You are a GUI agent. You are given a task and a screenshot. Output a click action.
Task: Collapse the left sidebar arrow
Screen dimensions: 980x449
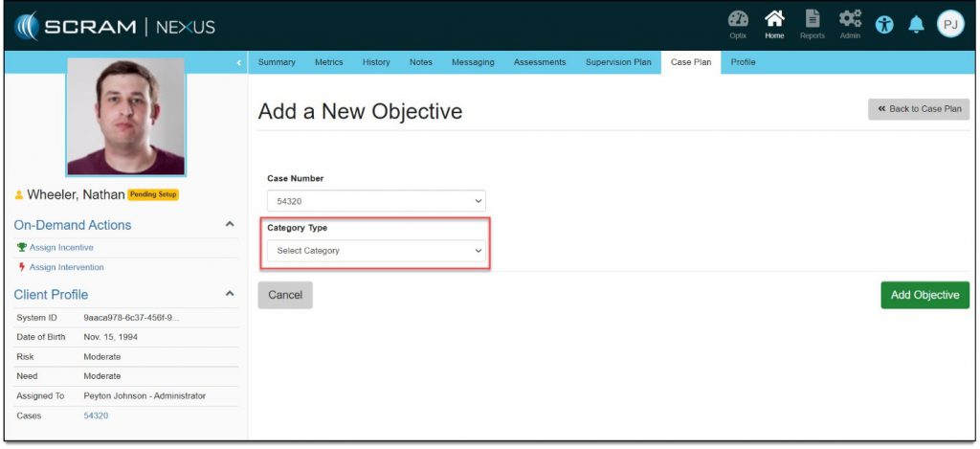(x=239, y=63)
